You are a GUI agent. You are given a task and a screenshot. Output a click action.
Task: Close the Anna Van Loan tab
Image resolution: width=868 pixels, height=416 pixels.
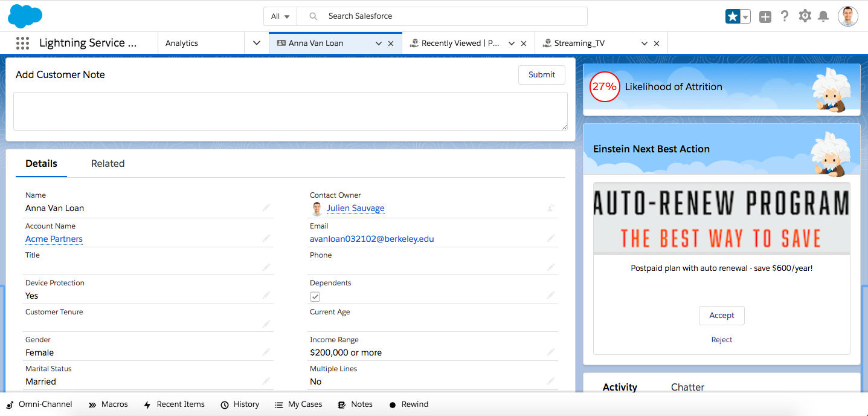coord(391,44)
